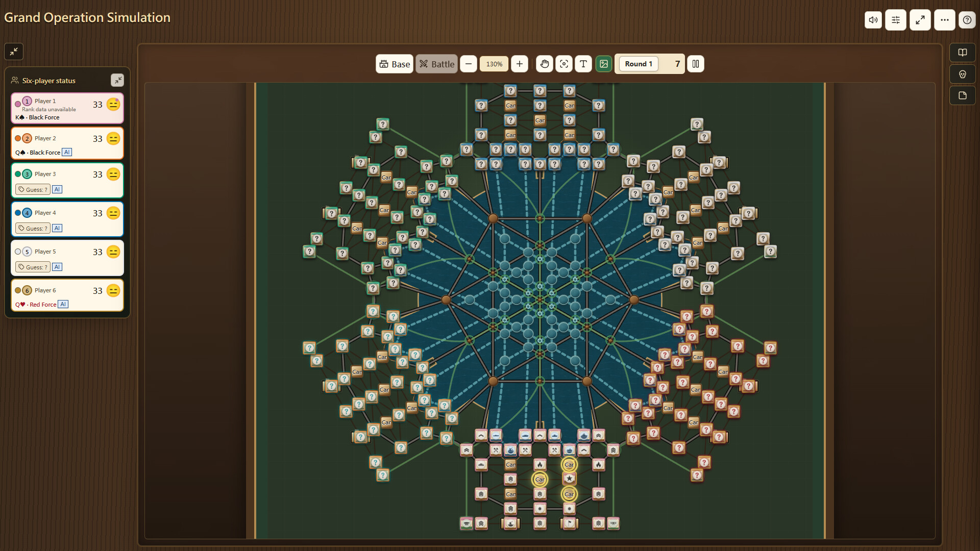Switch to the Base tab
The height and width of the screenshot is (551, 980).
pyautogui.click(x=395, y=64)
